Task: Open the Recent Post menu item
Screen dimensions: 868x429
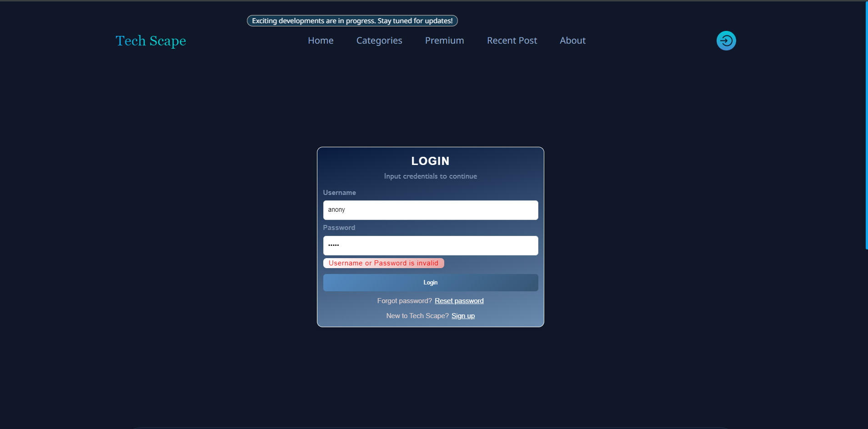Action: [512, 40]
